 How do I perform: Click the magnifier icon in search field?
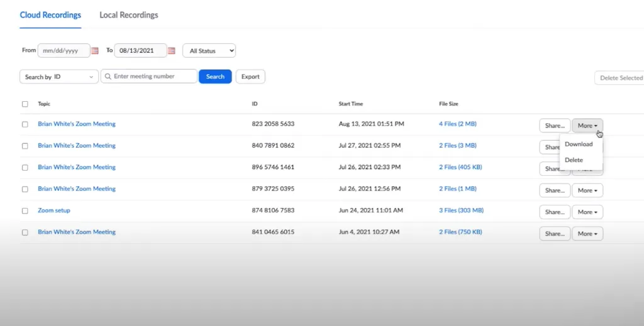coord(108,76)
